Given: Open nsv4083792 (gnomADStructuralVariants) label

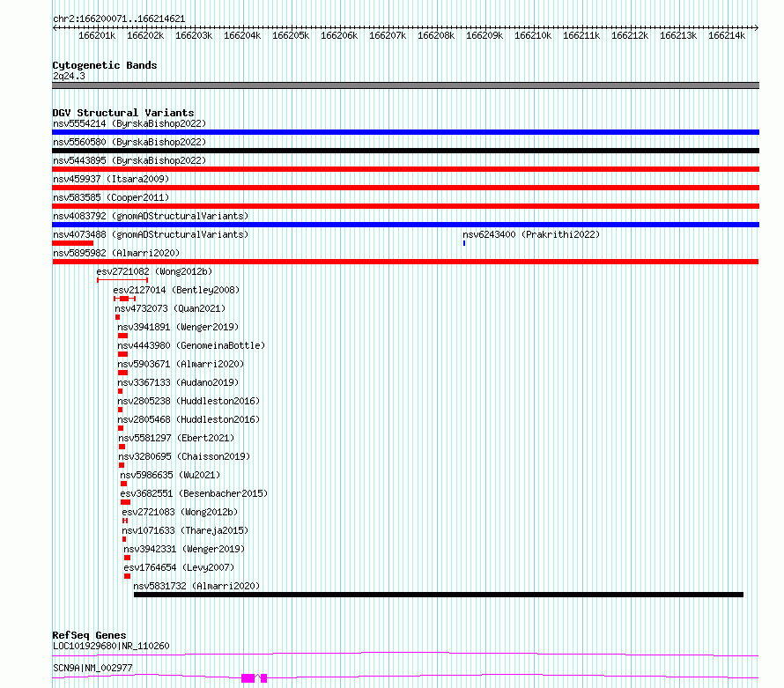Looking at the screenshot, I should click(x=151, y=216).
